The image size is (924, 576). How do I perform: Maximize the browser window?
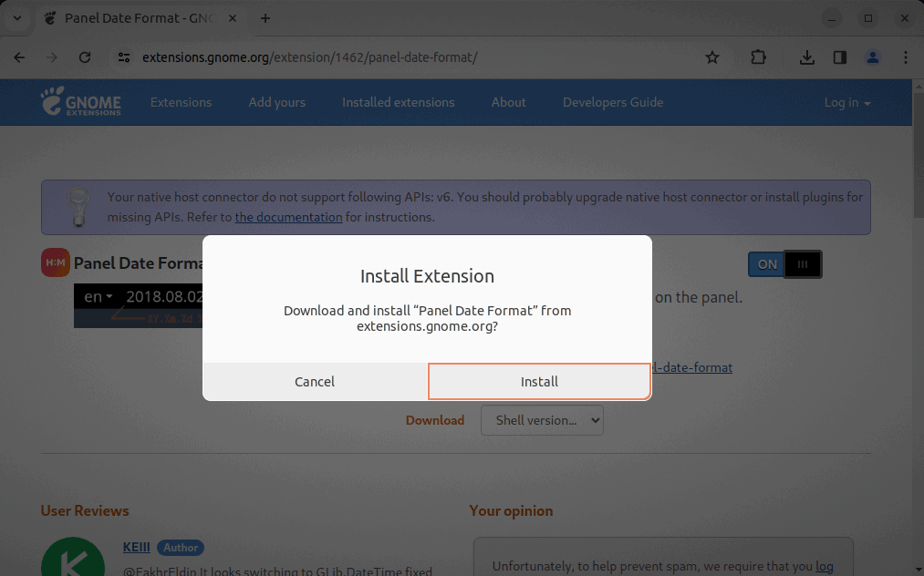pyautogui.click(x=868, y=18)
